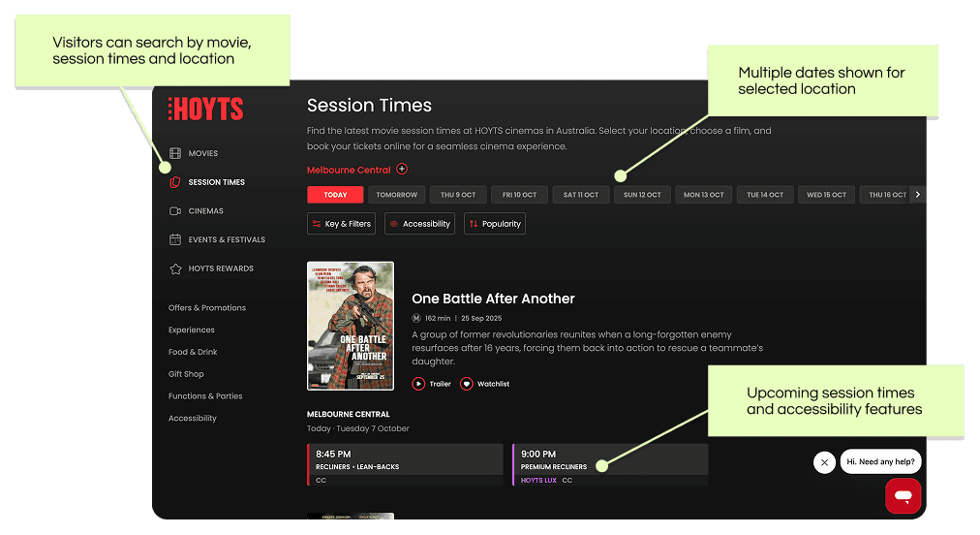Open Offers & Promotions link
Screen dimensions: 980x535
pyautogui.click(x=207, y=308)
